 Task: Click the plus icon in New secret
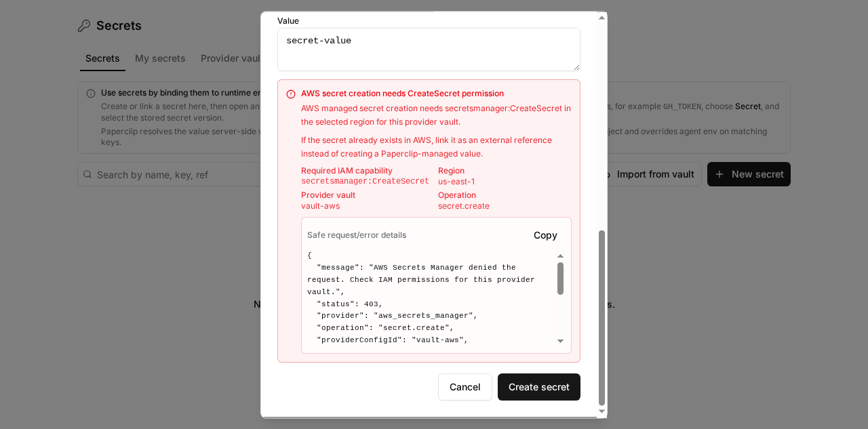tap(719, 174)
